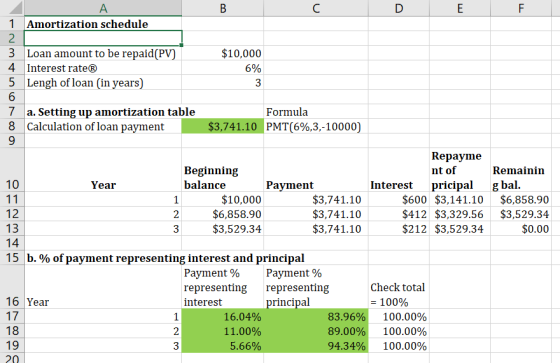Click 'Repayment of pricipal' header cell
The image size is (560, 363).
pyautogui.click(x=460, y=170)
